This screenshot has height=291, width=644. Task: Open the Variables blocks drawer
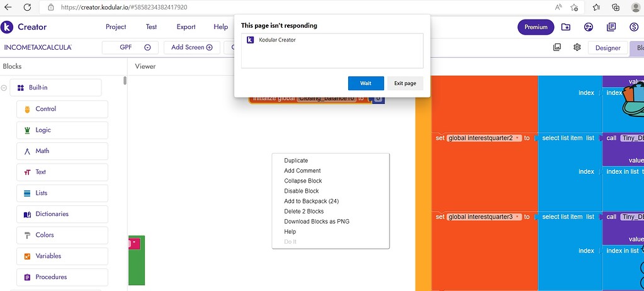[x=62, y=256]
